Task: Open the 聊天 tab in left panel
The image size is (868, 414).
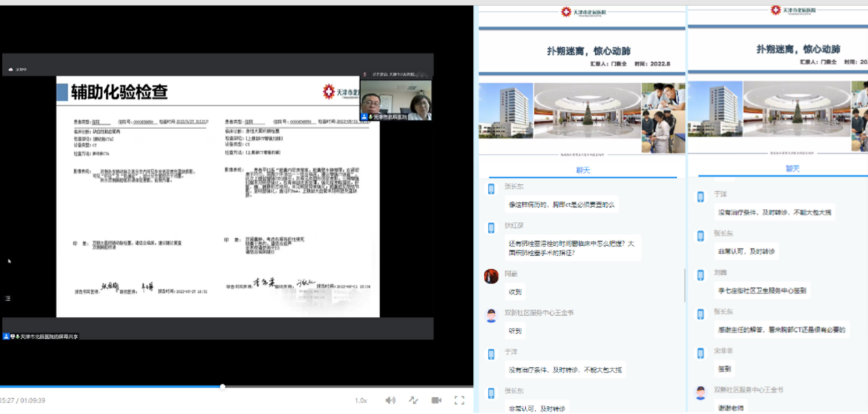Action: point(582,169)
